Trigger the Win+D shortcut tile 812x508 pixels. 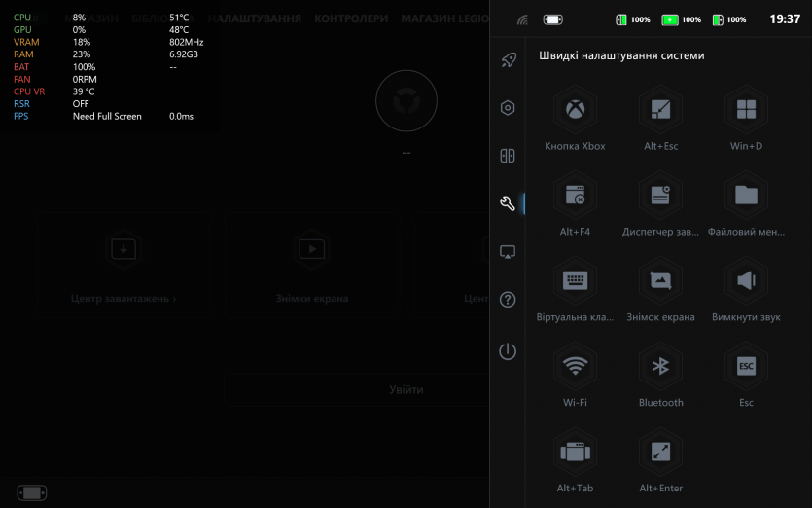(746, 110)
